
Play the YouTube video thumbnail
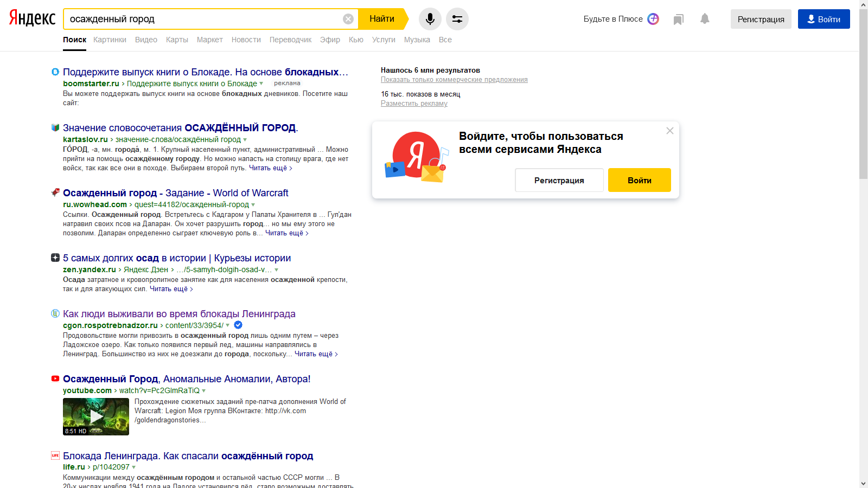point(96,416)
